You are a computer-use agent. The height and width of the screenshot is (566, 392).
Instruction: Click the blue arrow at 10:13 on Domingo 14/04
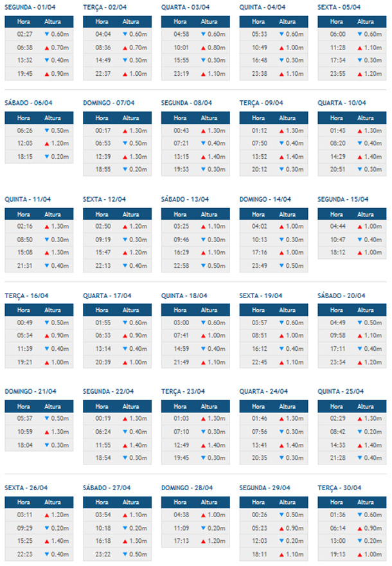[x=281, y=240]
